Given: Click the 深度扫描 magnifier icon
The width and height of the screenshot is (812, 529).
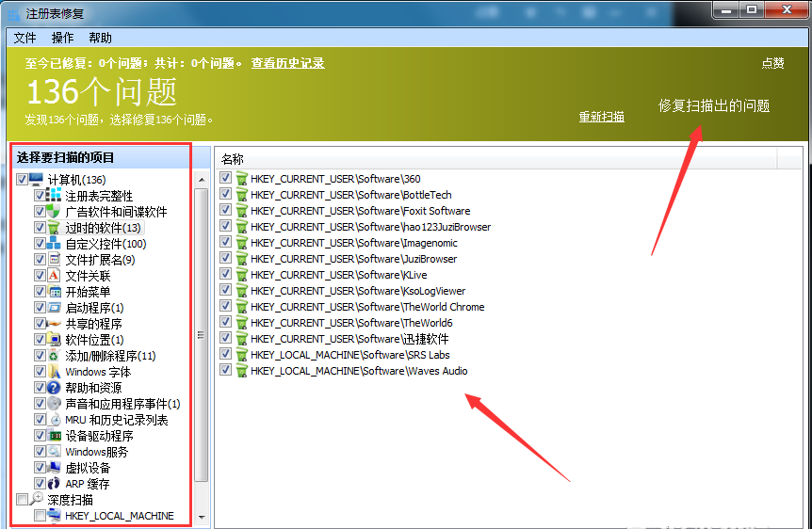Looking at the screenshot, I should click(x=37, y=500).
